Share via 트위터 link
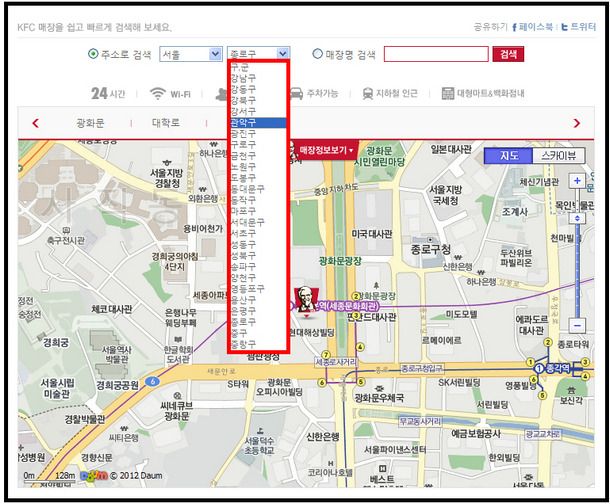610x504 pixels. [578, 27]
